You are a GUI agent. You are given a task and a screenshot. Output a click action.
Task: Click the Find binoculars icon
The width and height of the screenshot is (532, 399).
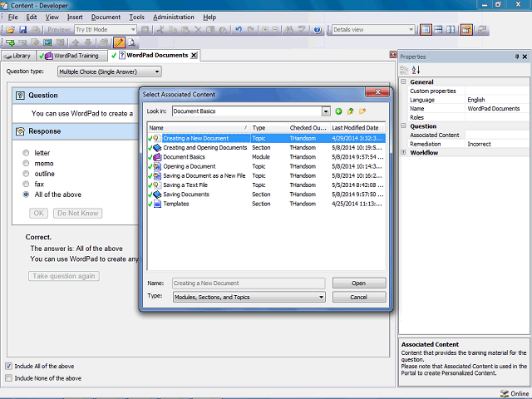[x=289, y=30]
